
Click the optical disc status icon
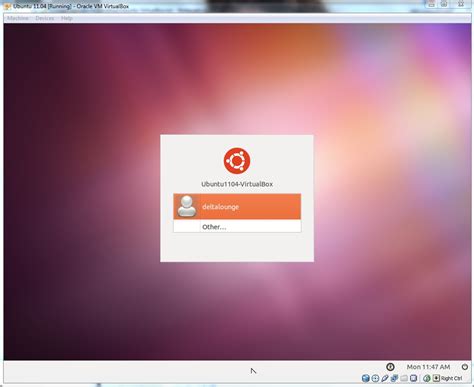point(375,378)
